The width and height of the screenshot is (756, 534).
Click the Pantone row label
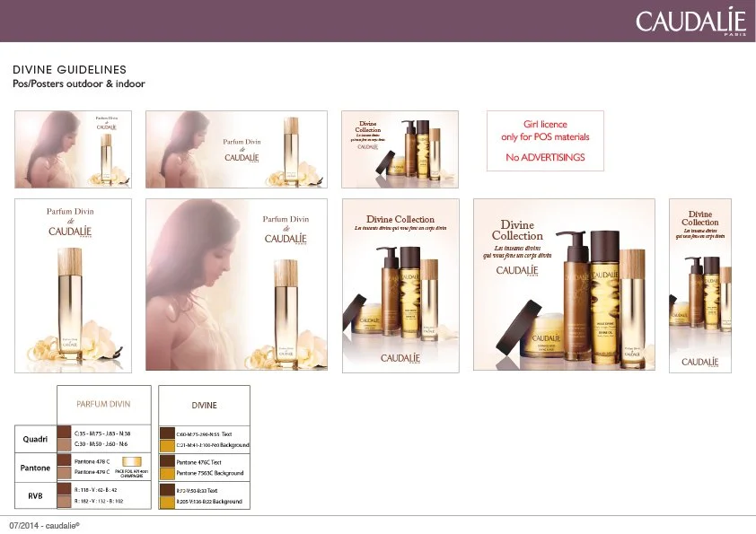(35, 468)
